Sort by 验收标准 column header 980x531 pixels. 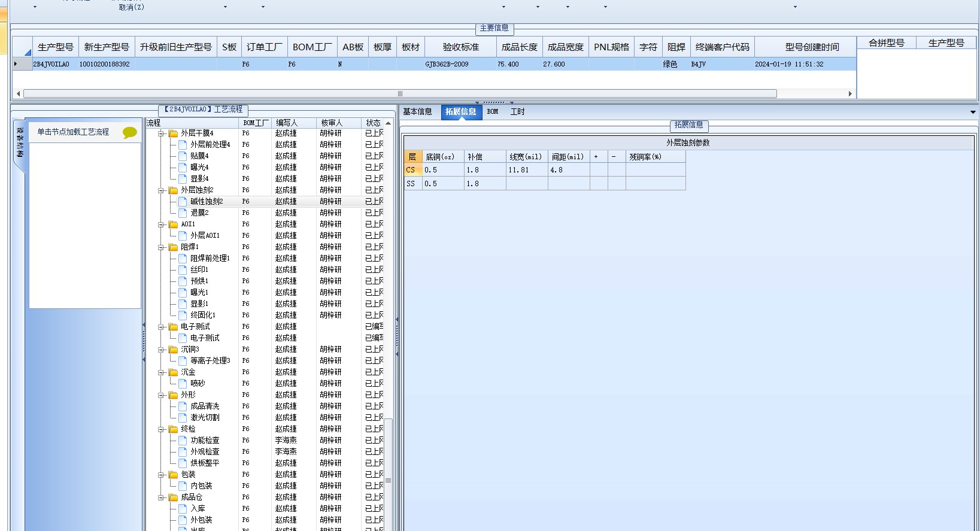(460, 47)
